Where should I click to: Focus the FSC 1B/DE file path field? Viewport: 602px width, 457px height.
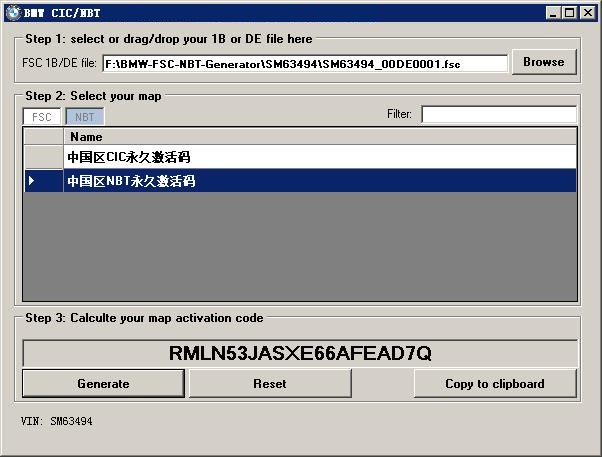coord(305,64)
